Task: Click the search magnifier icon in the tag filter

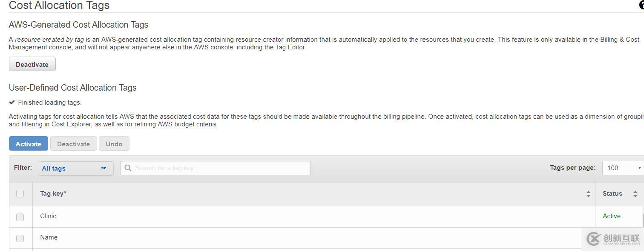Action: (x=128, y=168)
